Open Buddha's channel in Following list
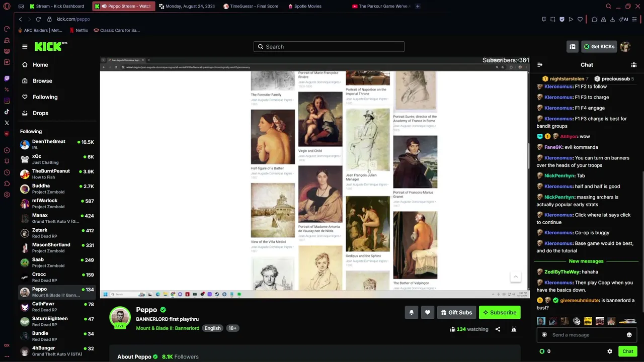644x362 pixels. click(x=57, y=189)
